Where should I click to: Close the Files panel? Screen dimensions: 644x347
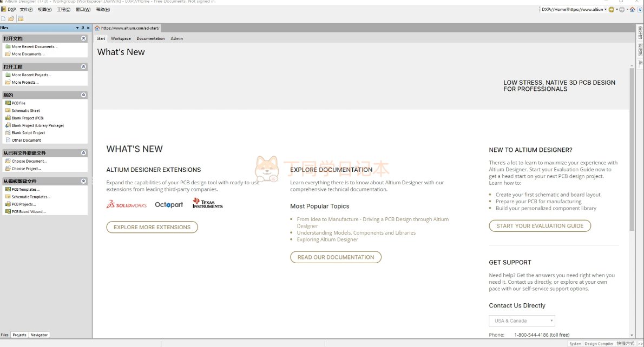tap(88, 28)
